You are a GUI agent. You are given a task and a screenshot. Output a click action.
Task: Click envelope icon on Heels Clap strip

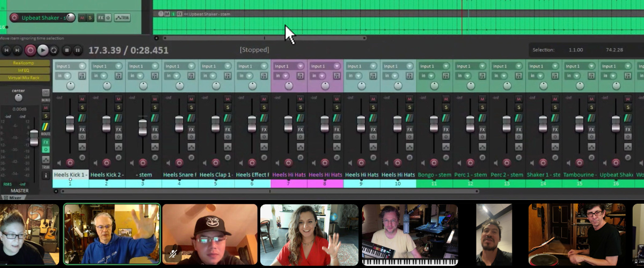pyautogui.click(x=228, y=146)
